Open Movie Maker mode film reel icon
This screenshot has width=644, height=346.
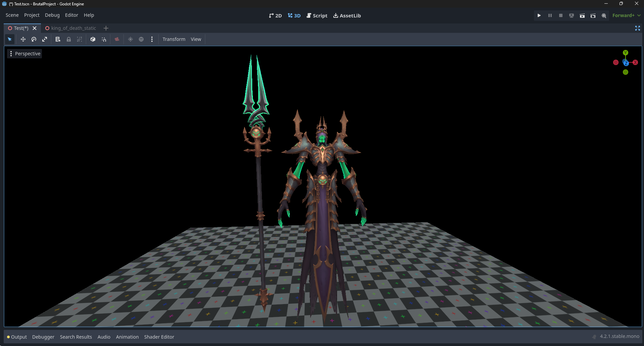[604, 15]
